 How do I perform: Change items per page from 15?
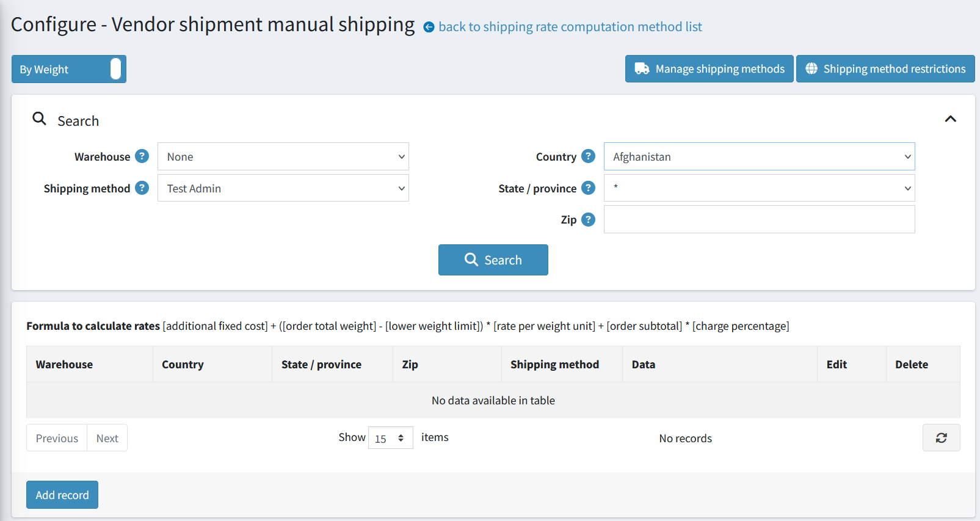coord(391,438)
